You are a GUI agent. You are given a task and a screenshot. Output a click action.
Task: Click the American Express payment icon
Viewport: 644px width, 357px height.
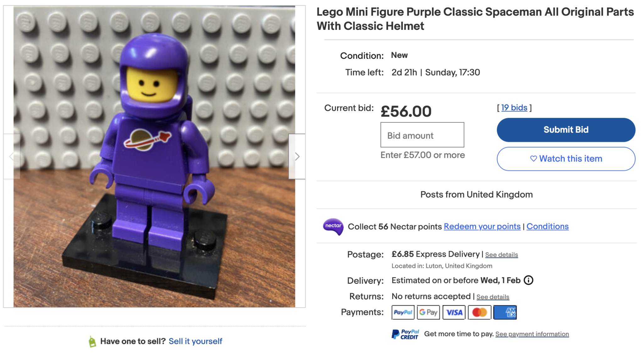click(505, 312)
